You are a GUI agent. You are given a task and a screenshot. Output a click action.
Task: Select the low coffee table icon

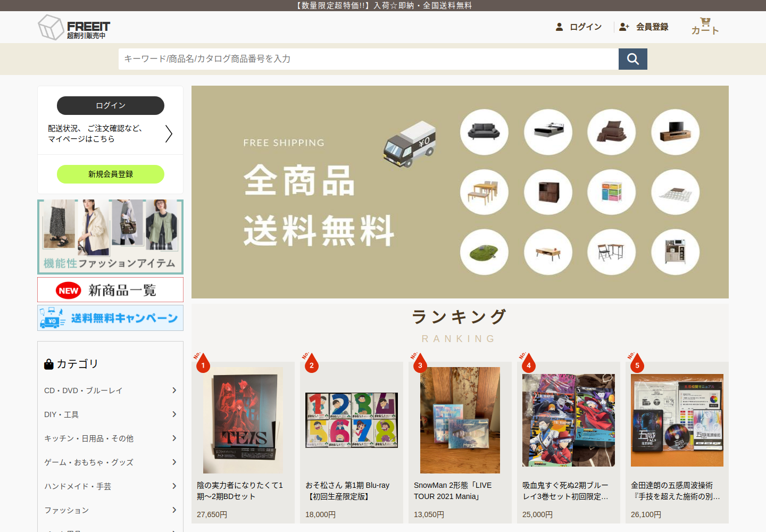pyautogui.click(x=548, y=252)
